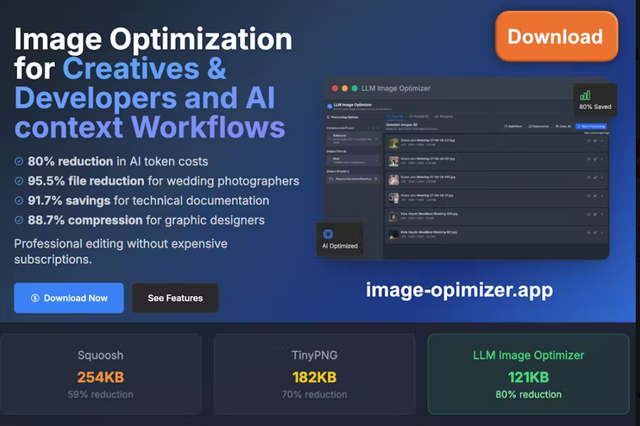The image size is (640, 426).
Task: Click the green bar chart icon above 80% Saved
Action: (585, 95)
